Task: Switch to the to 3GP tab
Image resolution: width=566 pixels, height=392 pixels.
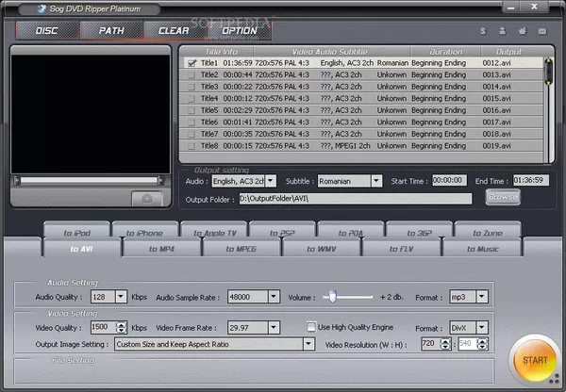Action: (419, 231)
